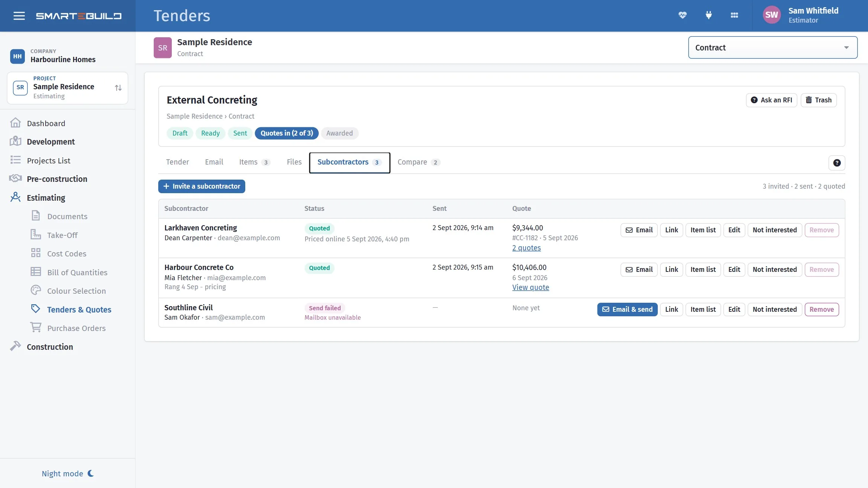Open View quote link for Harbour Concrete
The width and height of the screenshot is (868, 488).
[x=530, y=287]
